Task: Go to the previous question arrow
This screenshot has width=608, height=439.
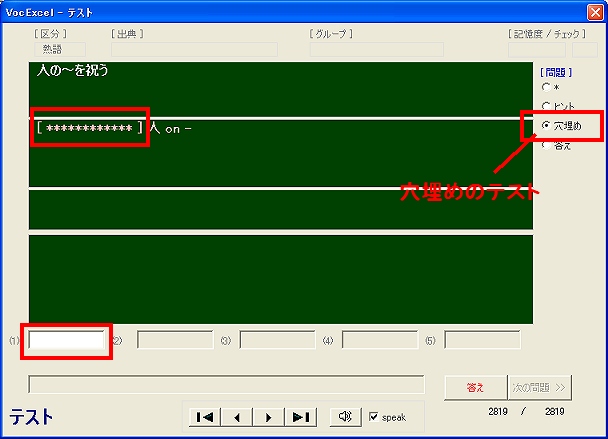Action: point(237,417)
